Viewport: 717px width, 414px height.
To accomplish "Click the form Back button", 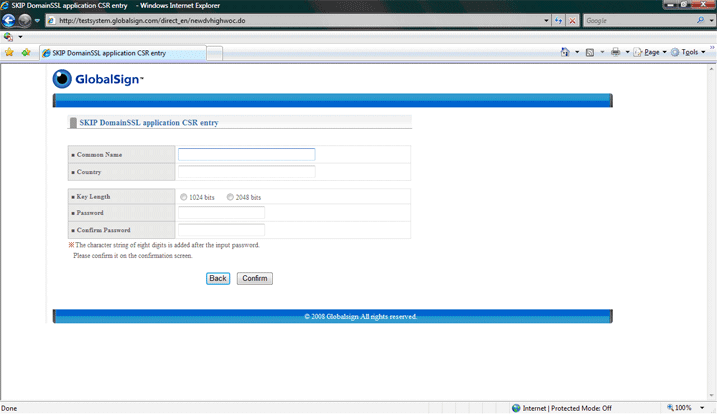I will [218, 278].
